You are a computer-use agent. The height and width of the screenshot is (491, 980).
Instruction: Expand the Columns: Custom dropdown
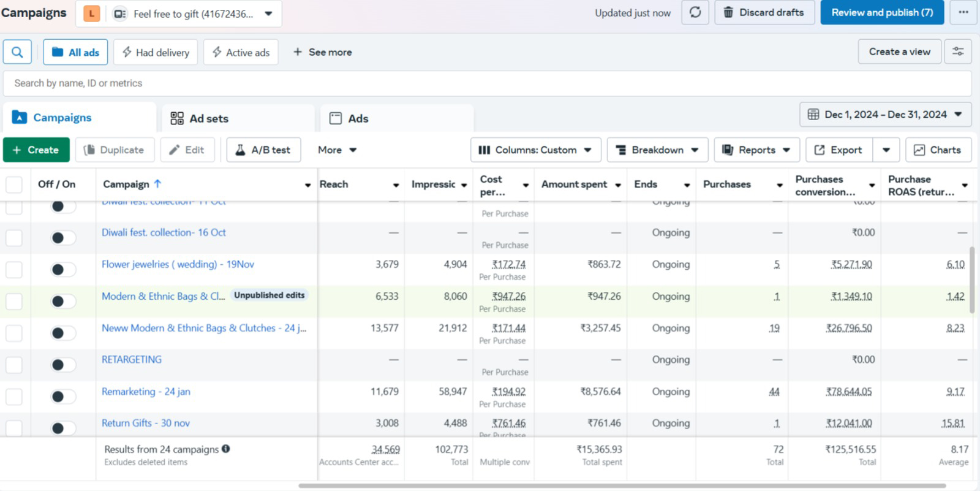tap(535, 150)
